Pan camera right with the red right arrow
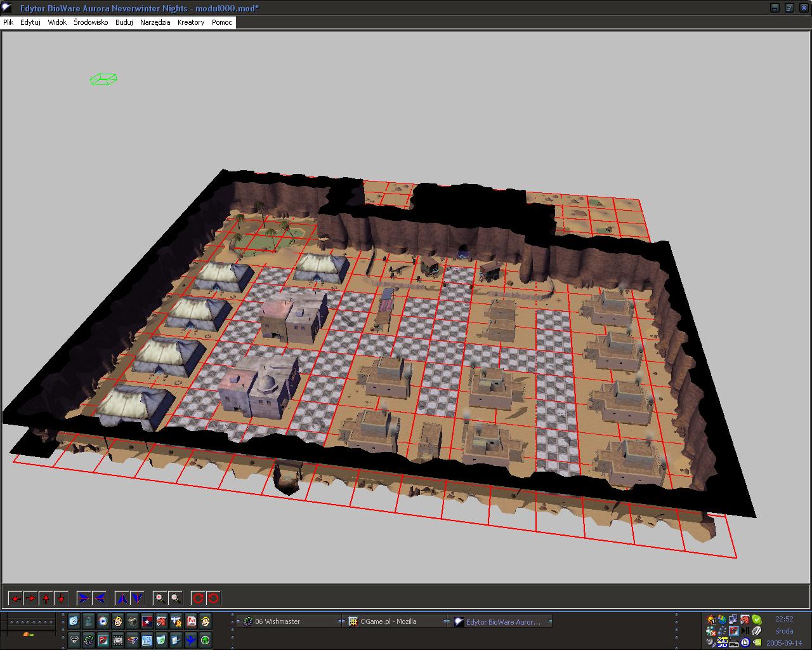The width and height of the screenshot is (812, 650). click(x=30, y=598)
